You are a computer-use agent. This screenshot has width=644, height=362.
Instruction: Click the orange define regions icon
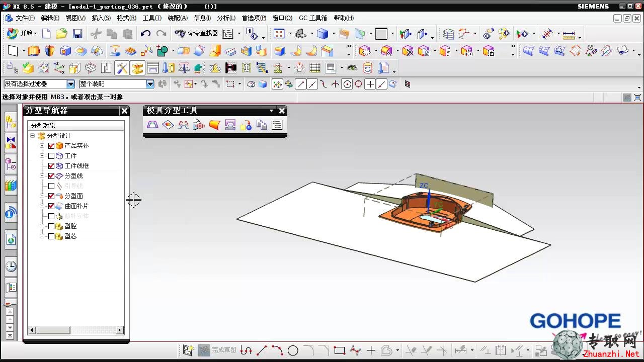click(x=215, y=125)
